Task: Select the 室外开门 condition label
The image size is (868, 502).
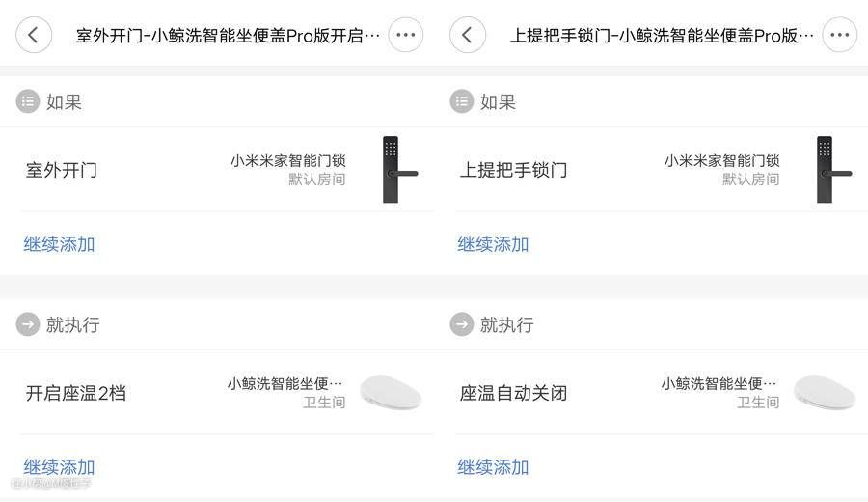Action: pyautogui.click(x=62, y=171)
